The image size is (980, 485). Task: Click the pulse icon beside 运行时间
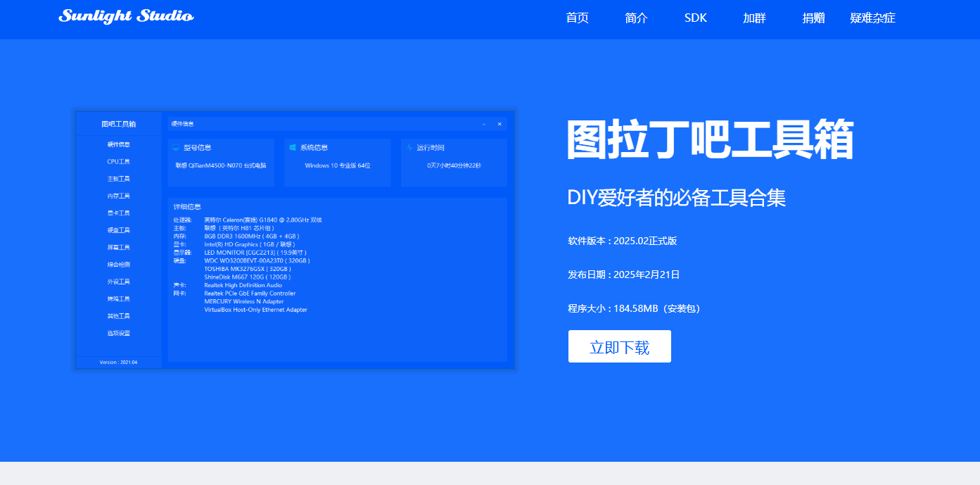tap(409, 148)
